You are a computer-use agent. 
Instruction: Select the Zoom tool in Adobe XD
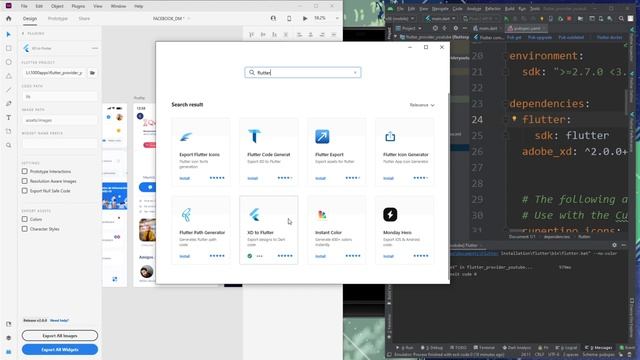pyautogui.click(x=9, y=145)
